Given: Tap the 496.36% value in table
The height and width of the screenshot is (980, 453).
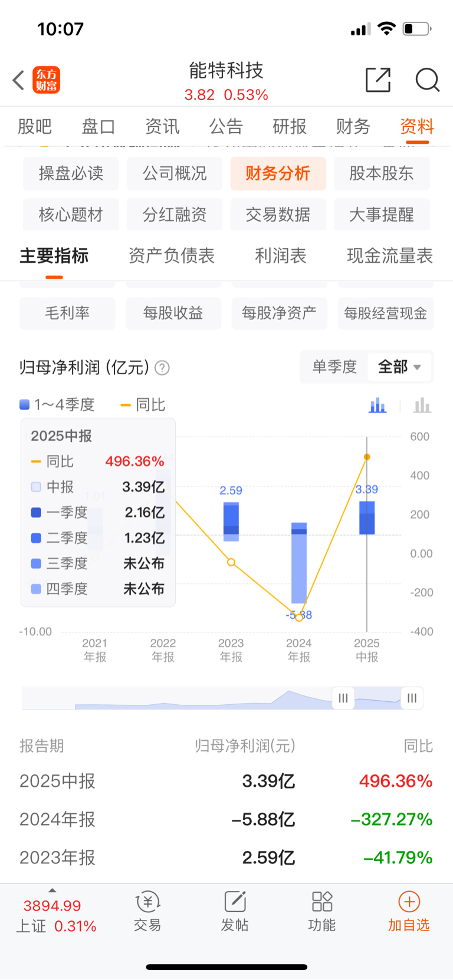Looking at the screenshot, I should 396,781.
